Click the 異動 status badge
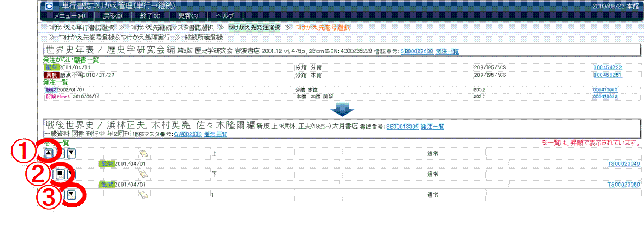Screen dimensions: 644x226 tap(51, 75)
